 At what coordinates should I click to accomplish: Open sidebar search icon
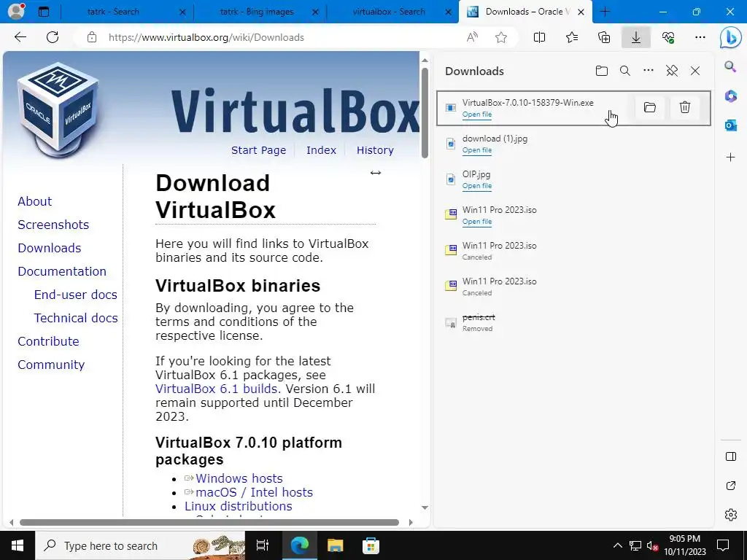730,66
